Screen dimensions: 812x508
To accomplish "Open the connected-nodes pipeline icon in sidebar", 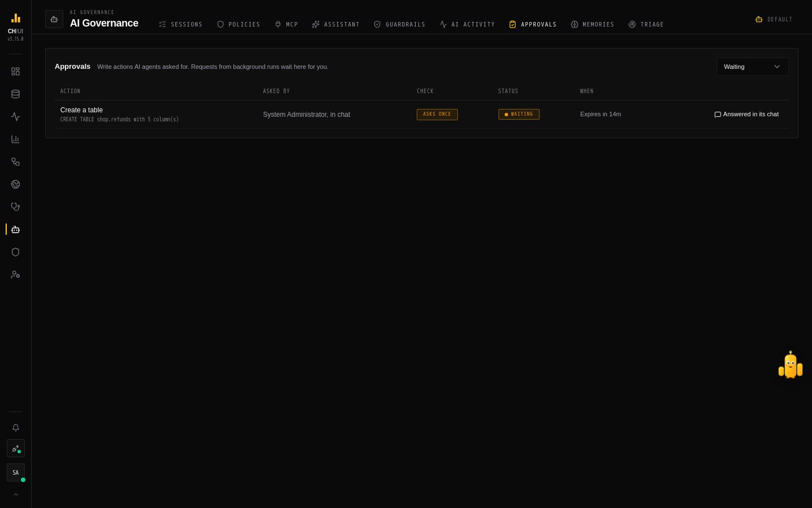I will (15, 162).
